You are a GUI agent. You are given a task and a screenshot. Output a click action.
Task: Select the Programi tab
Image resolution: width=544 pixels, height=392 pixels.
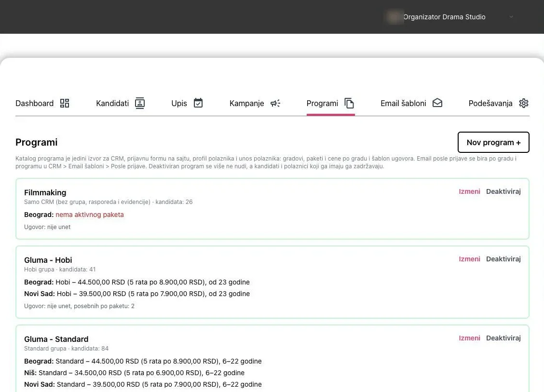[x=330, y=103]
